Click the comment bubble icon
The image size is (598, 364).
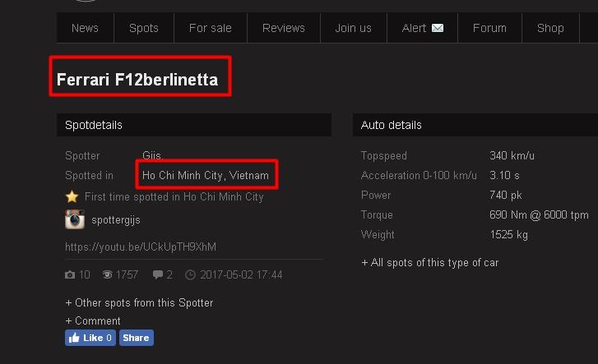[158, 275]
